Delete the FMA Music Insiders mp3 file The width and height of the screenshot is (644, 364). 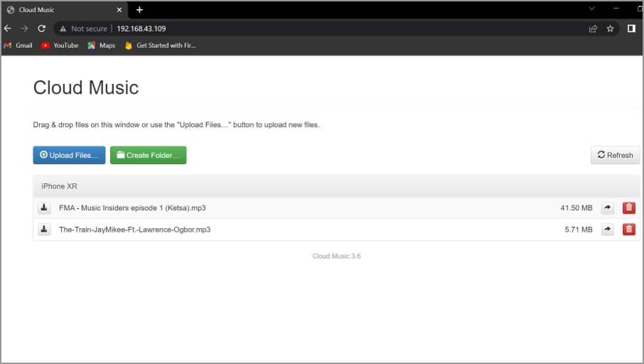(629, 208)
